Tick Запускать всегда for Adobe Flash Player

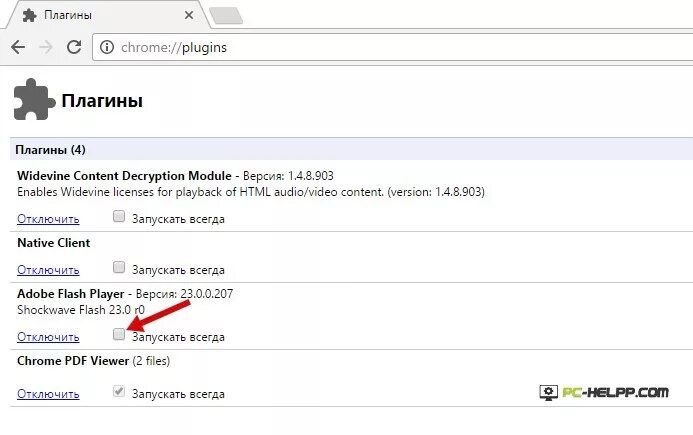click(119, 334)
